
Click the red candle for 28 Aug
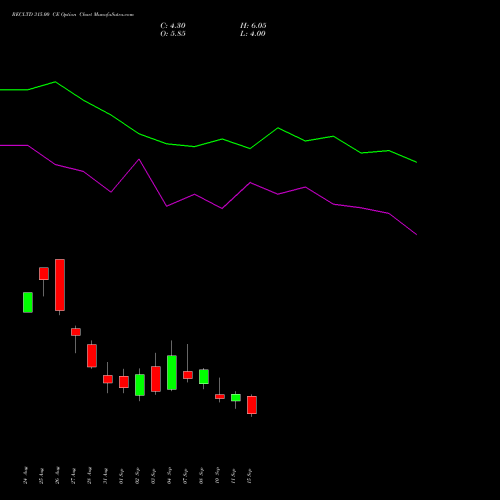click(x=92, y=356)
